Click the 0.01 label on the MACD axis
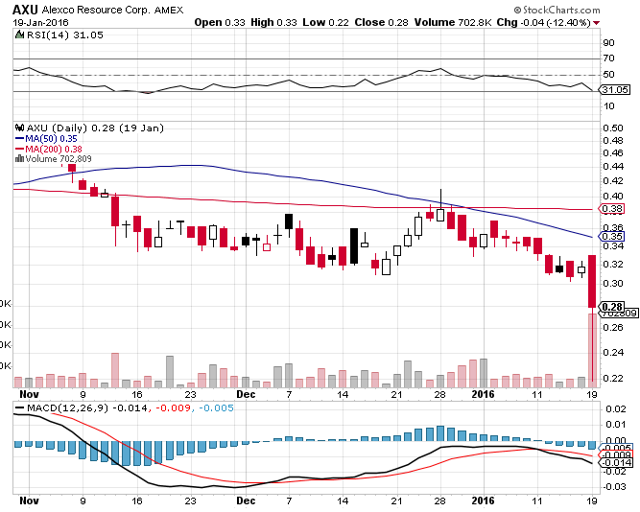 click(615, 425)
